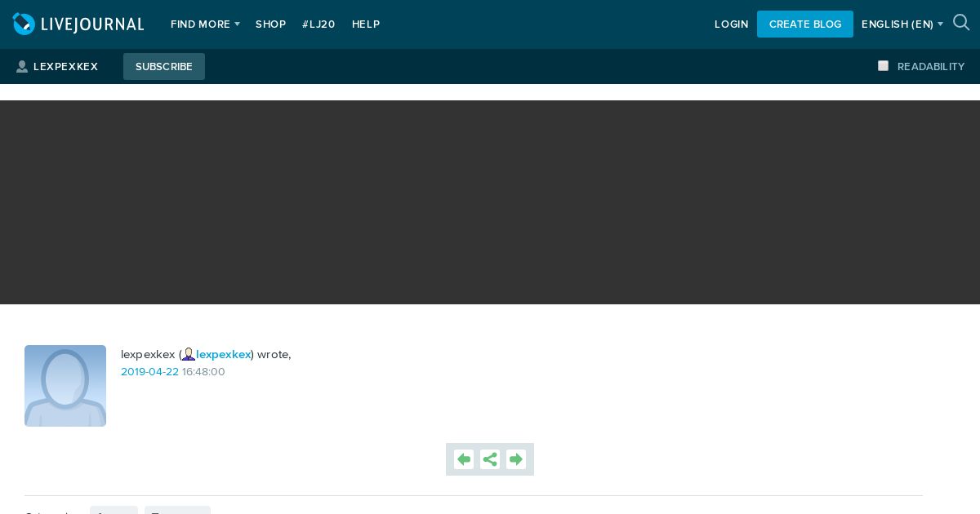The width and height of the screenshot is (980, 514).
Task: Click the default userpic avatar image
Action: click(x=65, y=386)
